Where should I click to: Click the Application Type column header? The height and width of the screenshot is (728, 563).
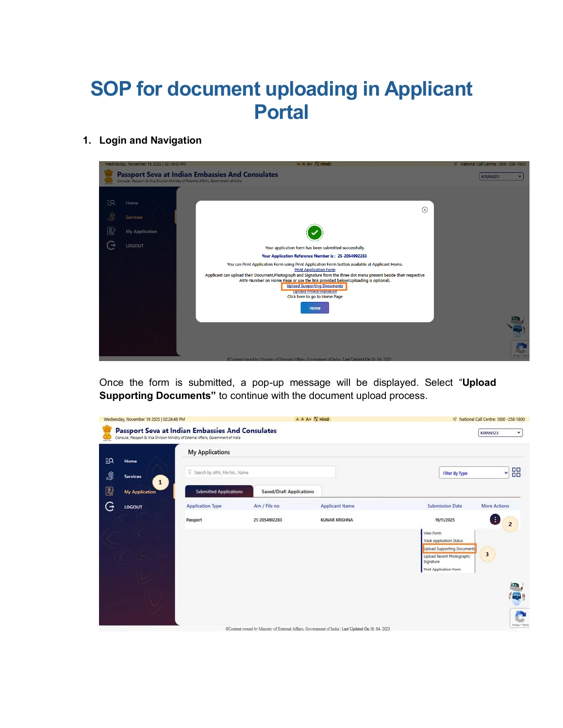(204, 506)
